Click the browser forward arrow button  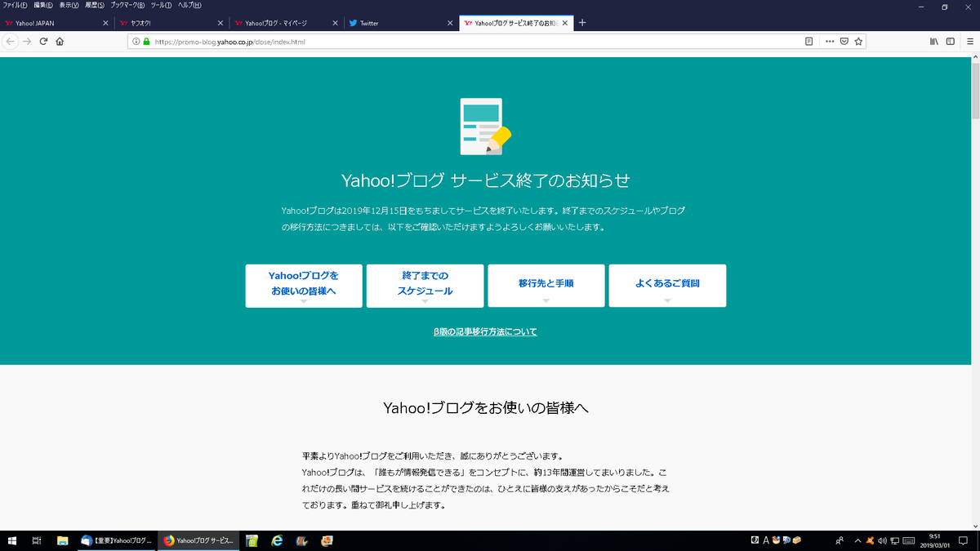27,41
